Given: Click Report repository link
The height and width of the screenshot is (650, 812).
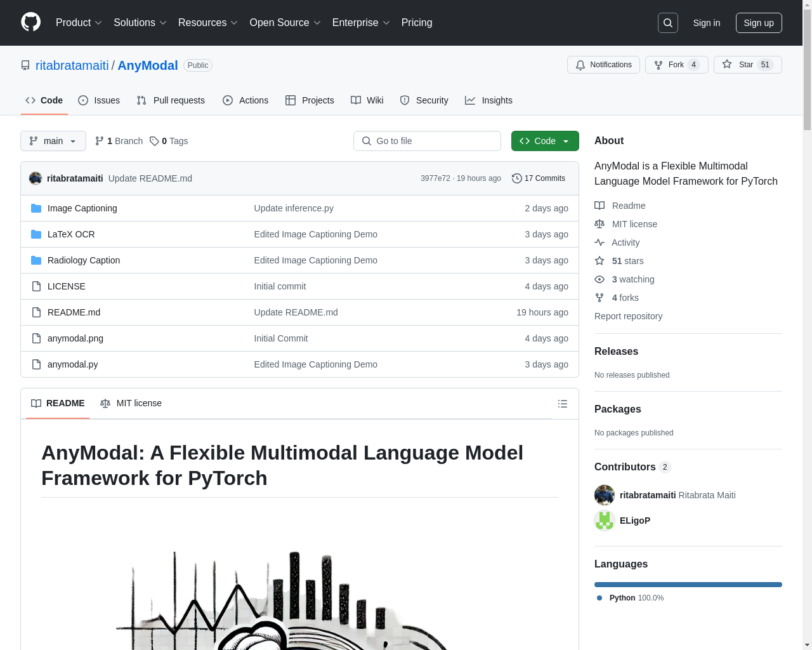Looking at the screenshot, I should click(x=628, y=316).
